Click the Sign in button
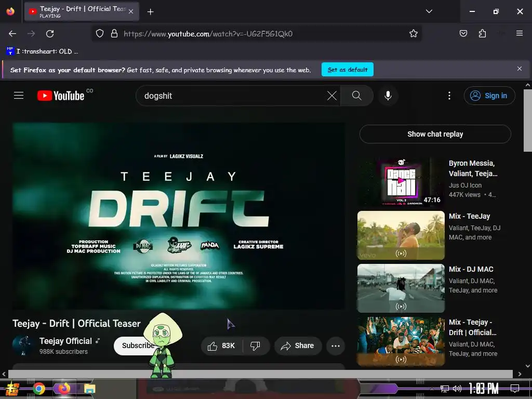532x399 pixels. (489, 96)
